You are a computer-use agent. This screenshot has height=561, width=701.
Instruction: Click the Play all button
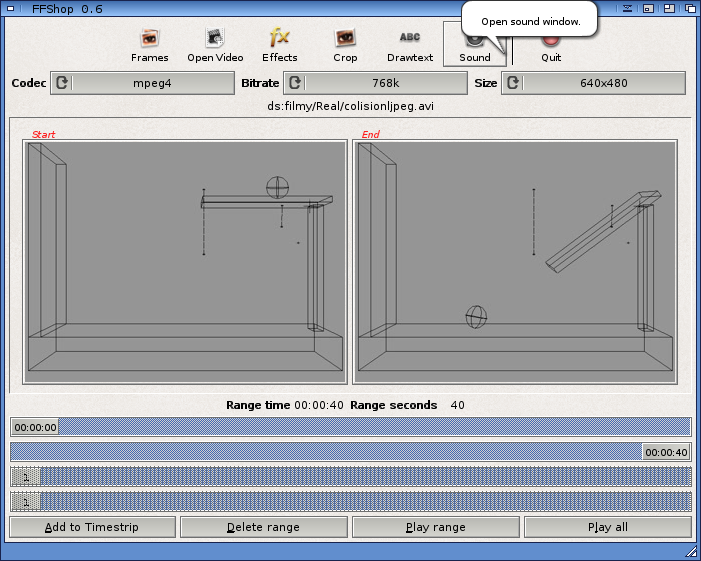point(607,527)
